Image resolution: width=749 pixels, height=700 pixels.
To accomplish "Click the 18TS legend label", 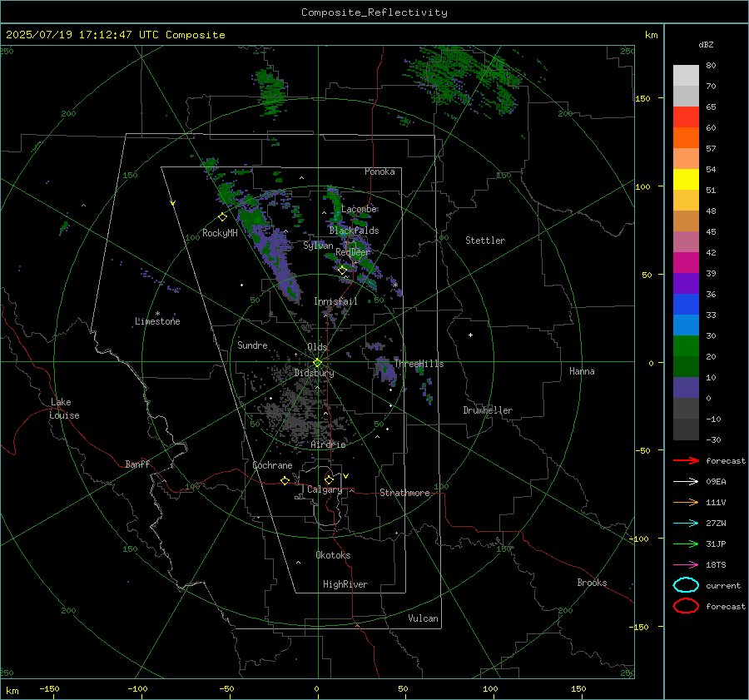I will [716, 565].
